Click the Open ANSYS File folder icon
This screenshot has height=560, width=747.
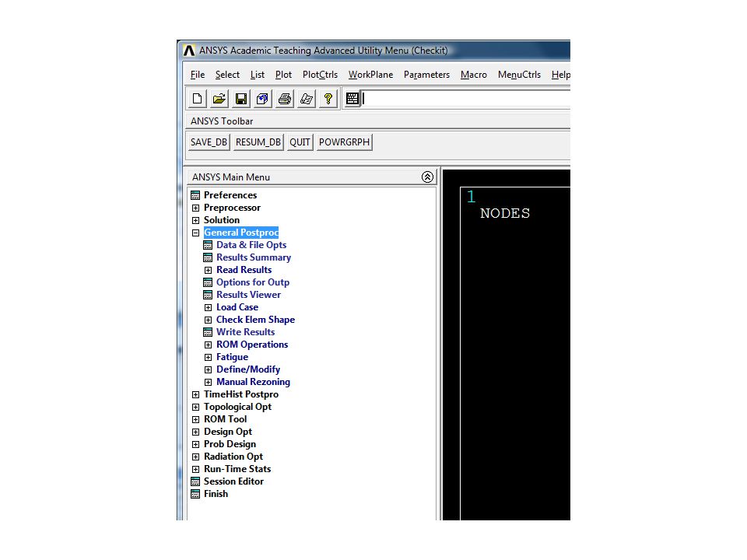219,99
